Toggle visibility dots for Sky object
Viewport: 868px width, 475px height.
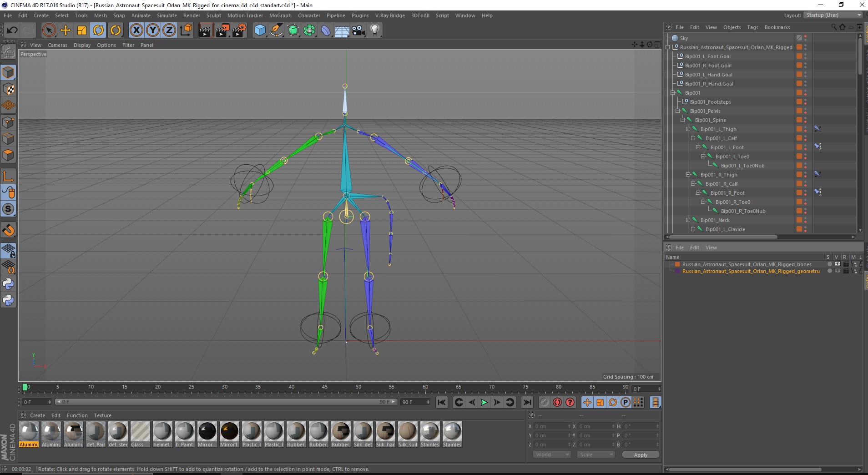[805, 38]
